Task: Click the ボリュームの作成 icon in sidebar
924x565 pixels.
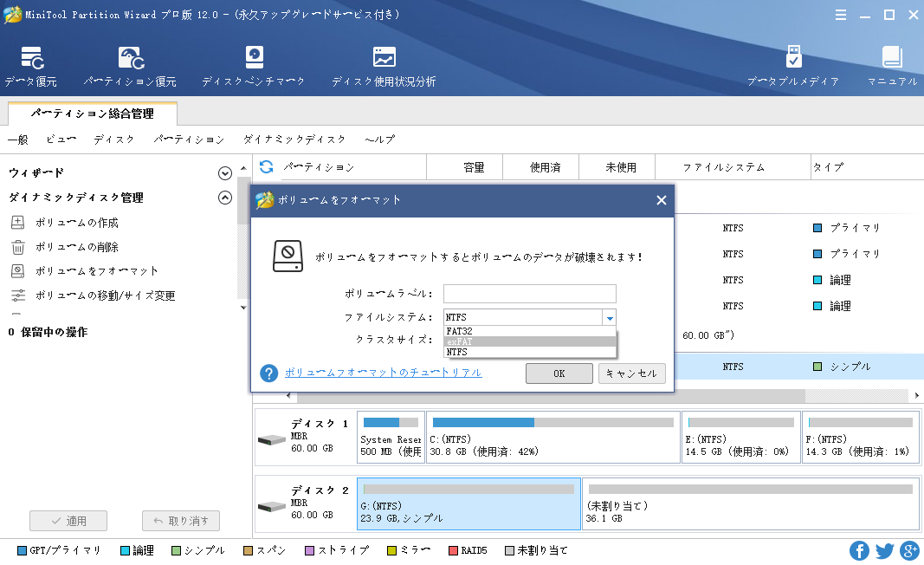Action: pos(18,223)
